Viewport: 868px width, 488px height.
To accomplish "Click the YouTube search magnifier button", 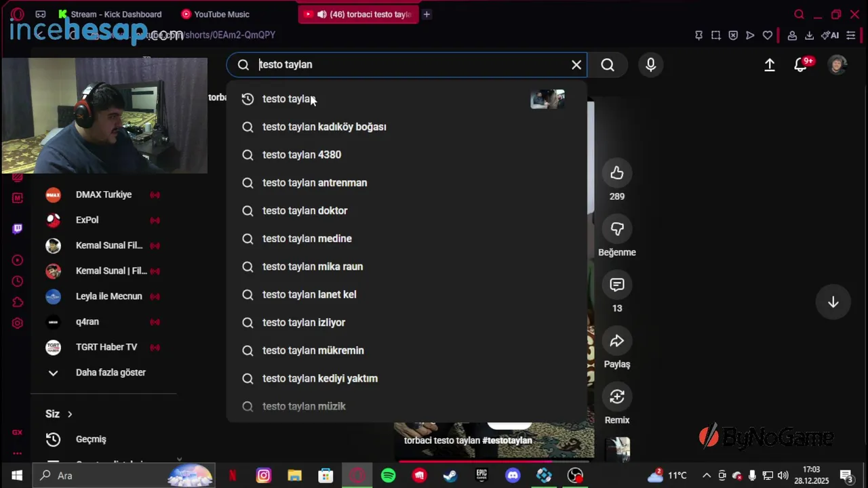I will coord(608,64).
